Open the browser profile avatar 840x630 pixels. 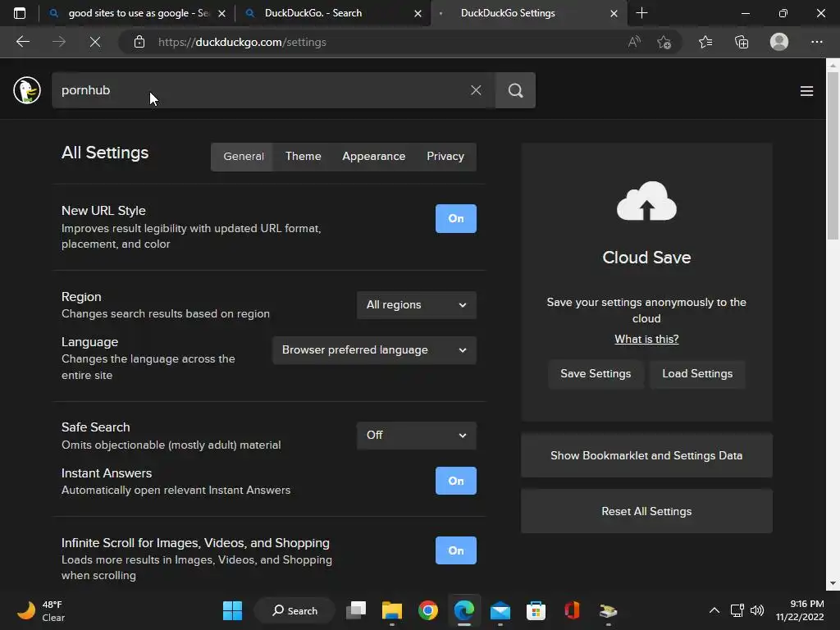click(x=779, y=42)
